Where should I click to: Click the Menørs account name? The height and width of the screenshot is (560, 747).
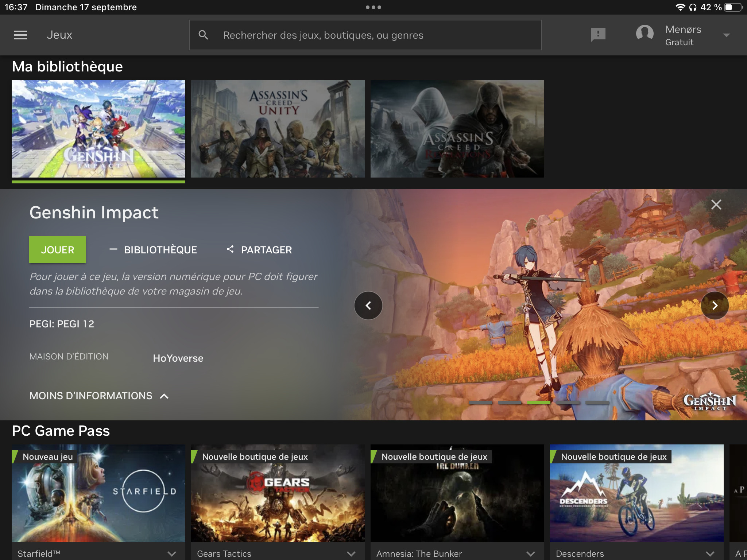pyautogui.click(x=683, y=29)
